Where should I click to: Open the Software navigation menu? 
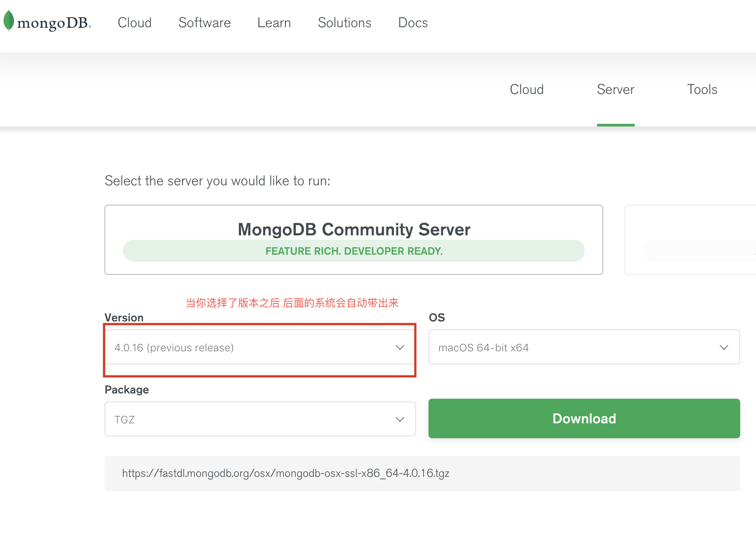click(205, 23)
